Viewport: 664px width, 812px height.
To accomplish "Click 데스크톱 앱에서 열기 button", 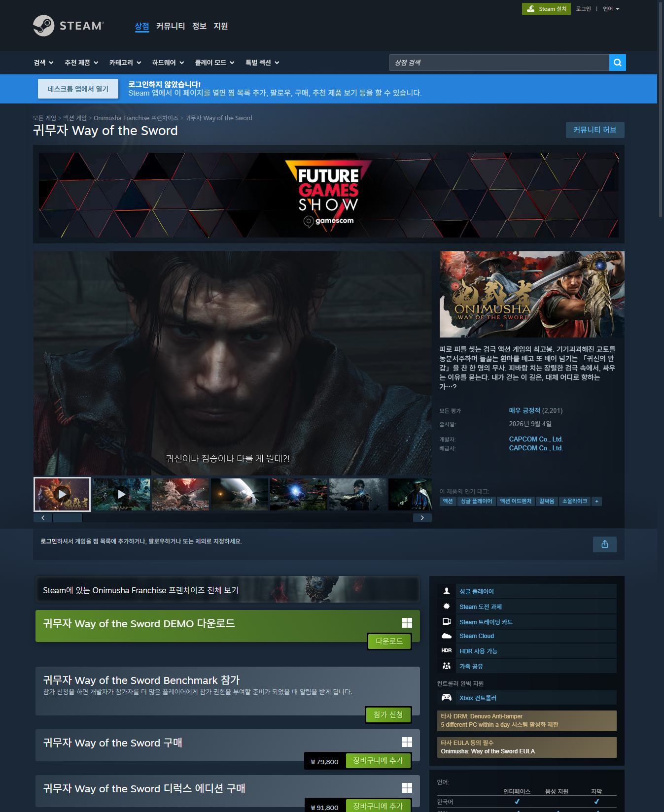I will pyautogui.click(x=78, y=89).
